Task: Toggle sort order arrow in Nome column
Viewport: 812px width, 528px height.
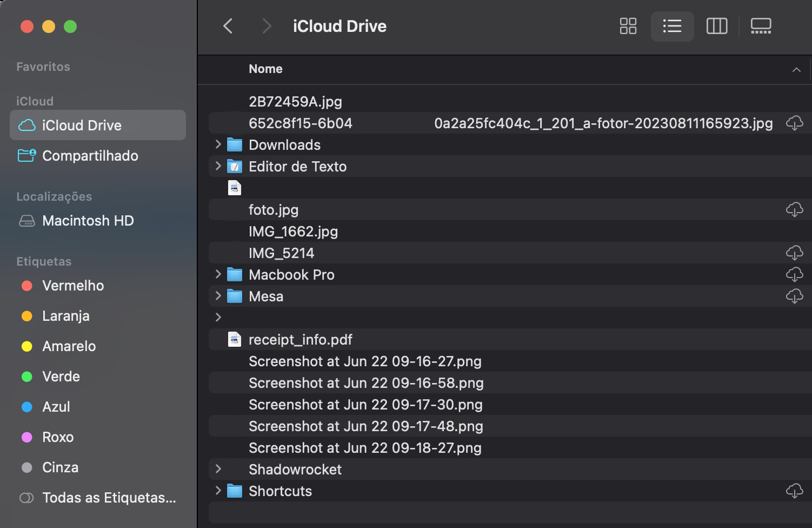Action: pos(796,69)
